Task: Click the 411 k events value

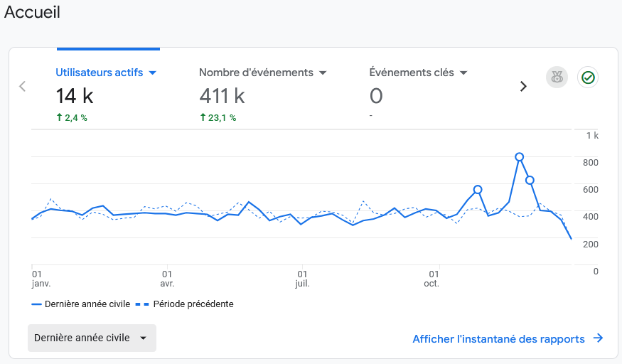Action: (x=222, y=95)
